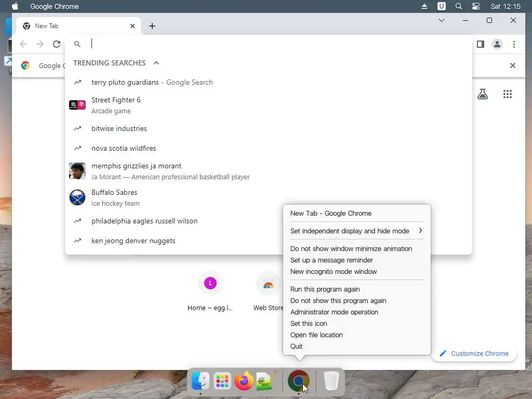Choose Do not show window minimize animation
Image resolution: width=532 pixels, height=399 pixels.
(x=356, y=249)
